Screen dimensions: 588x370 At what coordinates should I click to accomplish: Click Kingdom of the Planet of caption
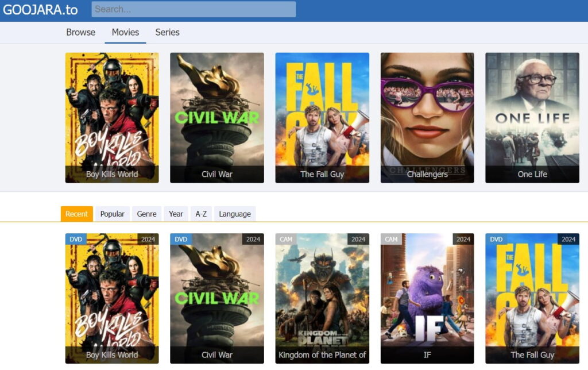click(322, 355)
